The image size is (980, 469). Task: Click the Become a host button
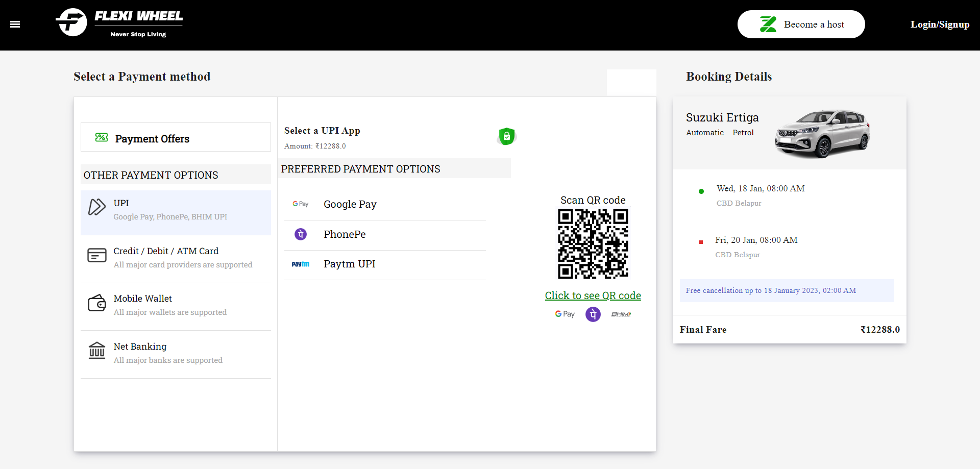(x=801, y=24)
